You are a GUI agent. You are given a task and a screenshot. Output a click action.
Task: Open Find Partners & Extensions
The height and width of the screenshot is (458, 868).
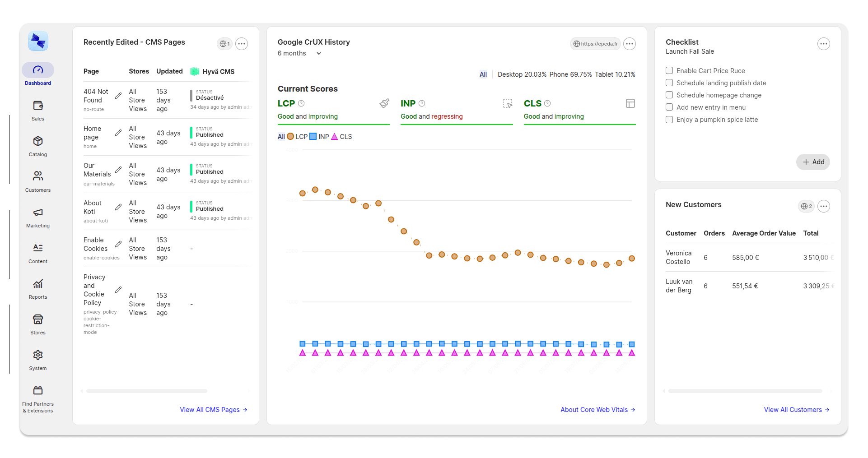click(38, 399)
